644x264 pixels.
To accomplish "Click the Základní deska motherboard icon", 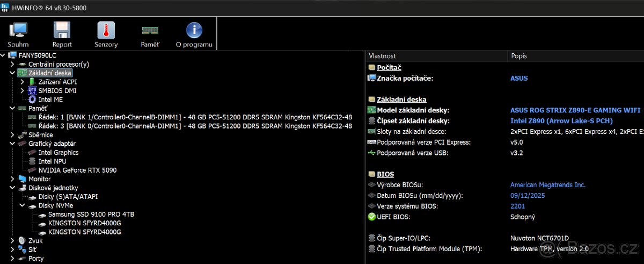I will (22, 73).
